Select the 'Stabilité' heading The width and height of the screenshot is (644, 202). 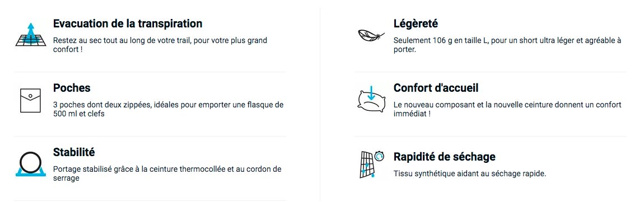[74, 152]
